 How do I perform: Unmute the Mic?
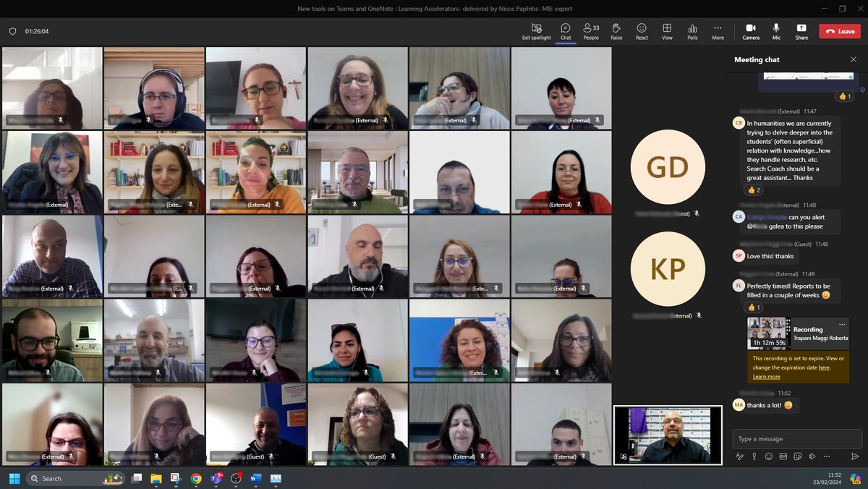coord(776,30)
